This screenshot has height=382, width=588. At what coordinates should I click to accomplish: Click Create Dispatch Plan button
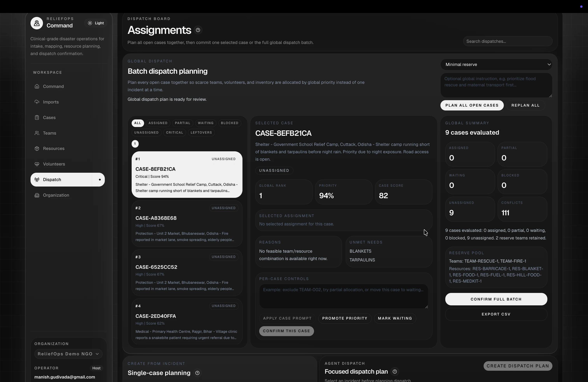(518, 366)
